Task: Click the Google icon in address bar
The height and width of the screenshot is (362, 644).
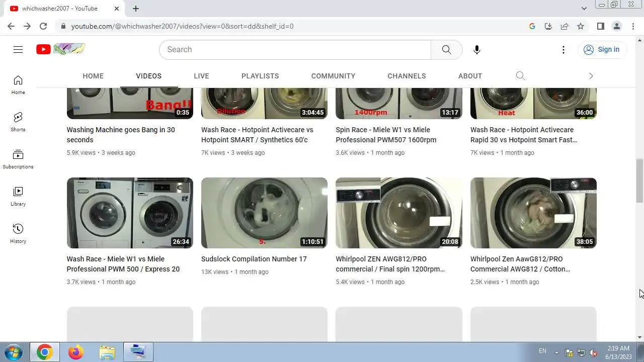Action: (532, 26)
